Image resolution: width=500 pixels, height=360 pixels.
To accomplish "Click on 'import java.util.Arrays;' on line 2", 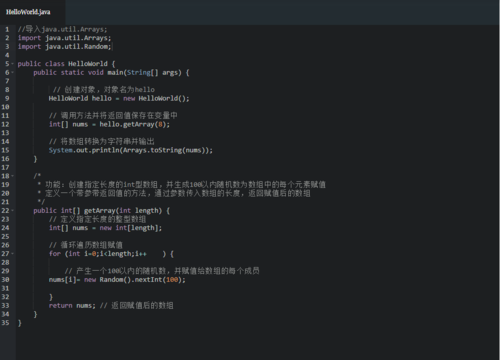I will point(64,38).
